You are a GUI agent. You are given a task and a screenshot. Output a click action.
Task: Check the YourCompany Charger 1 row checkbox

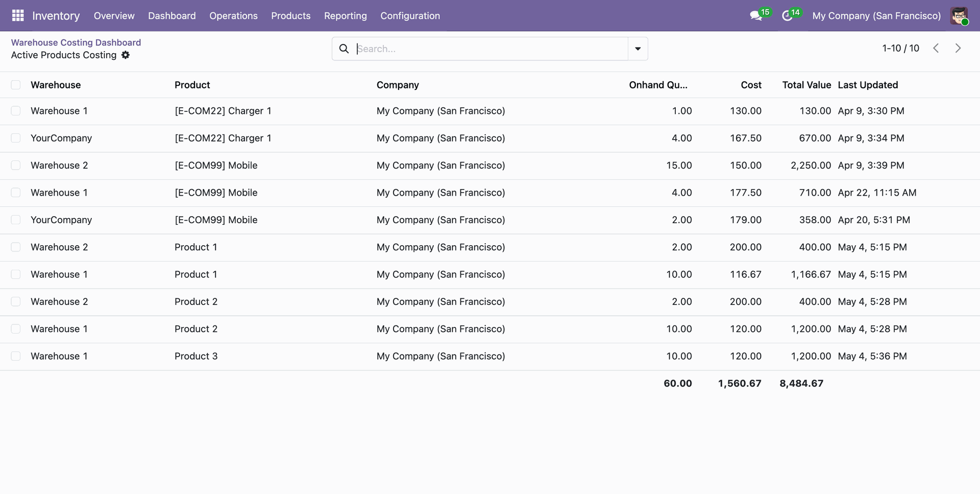tap(16, 138)
